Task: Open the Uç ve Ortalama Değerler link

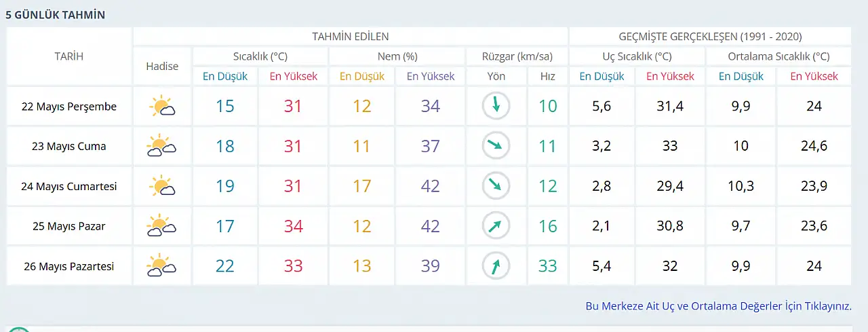Action: click(x=719, y=306)
